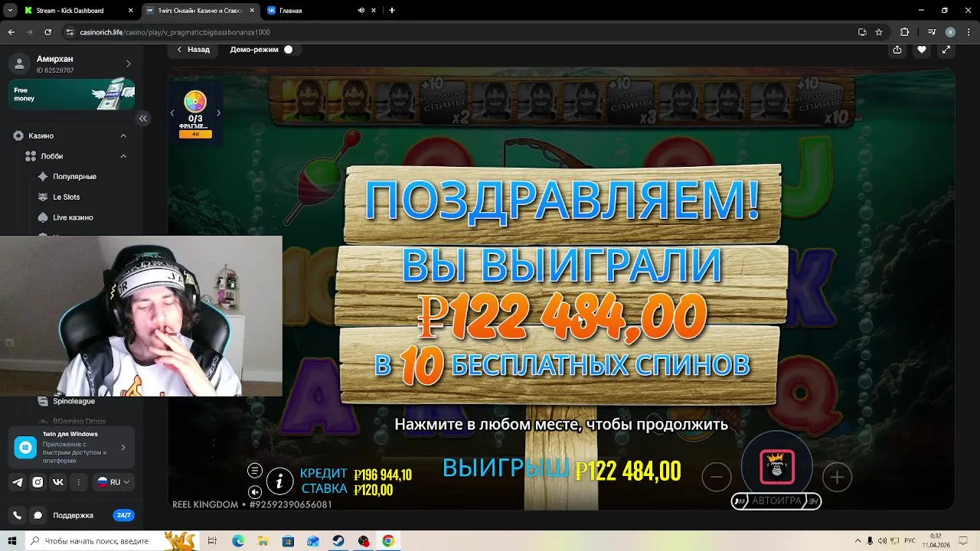Collapse the Лобби section chevron
This screenshot has height=551, width=980.
point(123,156)
